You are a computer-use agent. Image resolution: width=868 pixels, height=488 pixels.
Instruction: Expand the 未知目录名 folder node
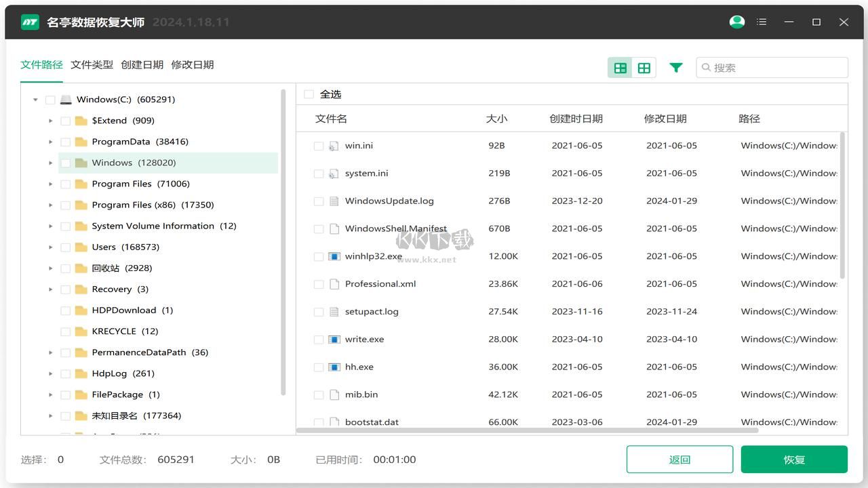pyautogui.click(x=51, y=415)
